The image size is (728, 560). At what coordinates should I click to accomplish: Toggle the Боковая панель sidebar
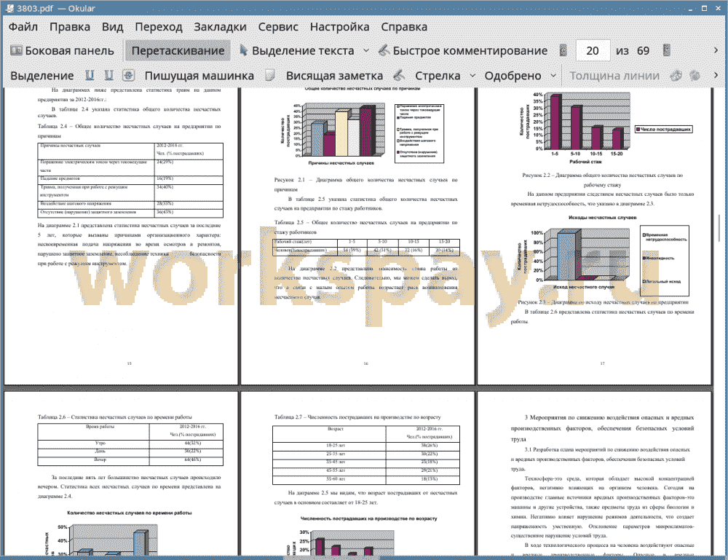62,51
